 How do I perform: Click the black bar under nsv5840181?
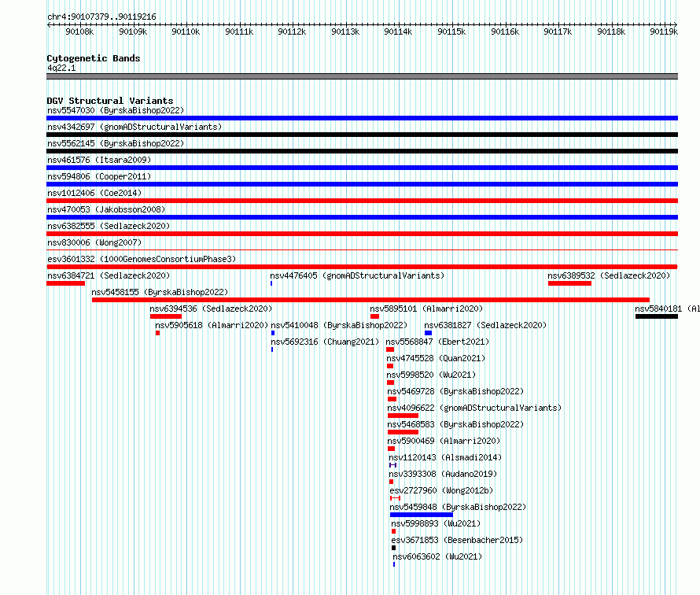click(x=657, y=316)
